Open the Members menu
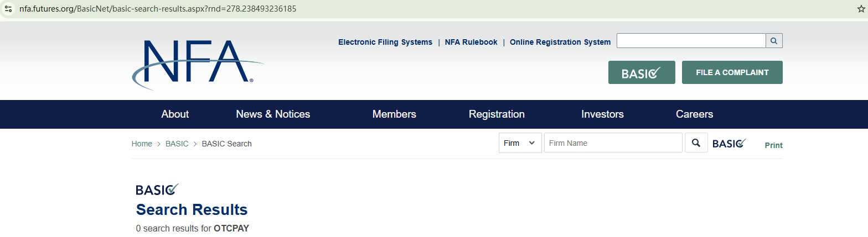Image resolution: width=868 pixels, height=237 pixels. 394,114
